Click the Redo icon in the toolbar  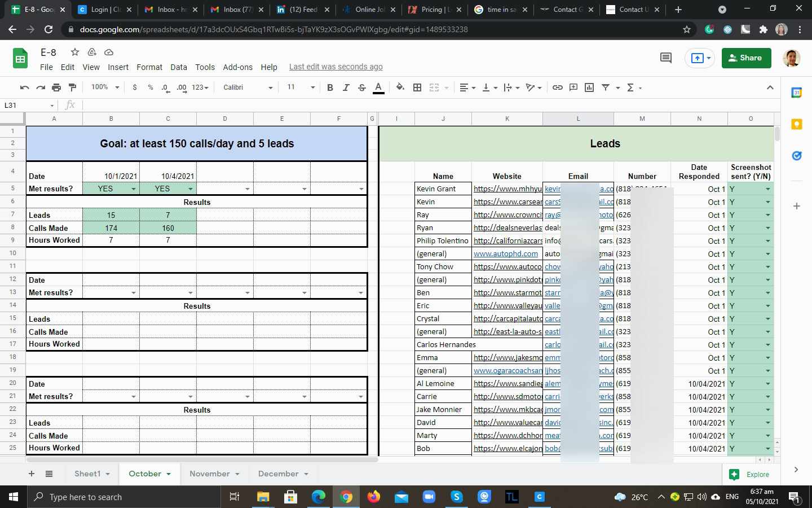(41, 87)
